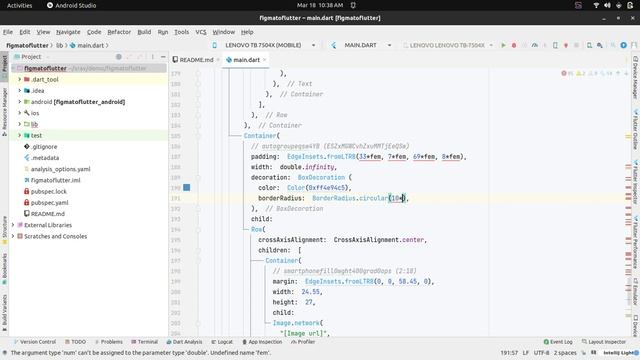
Task: Expand the .idea folder
Action: (19, 91)
